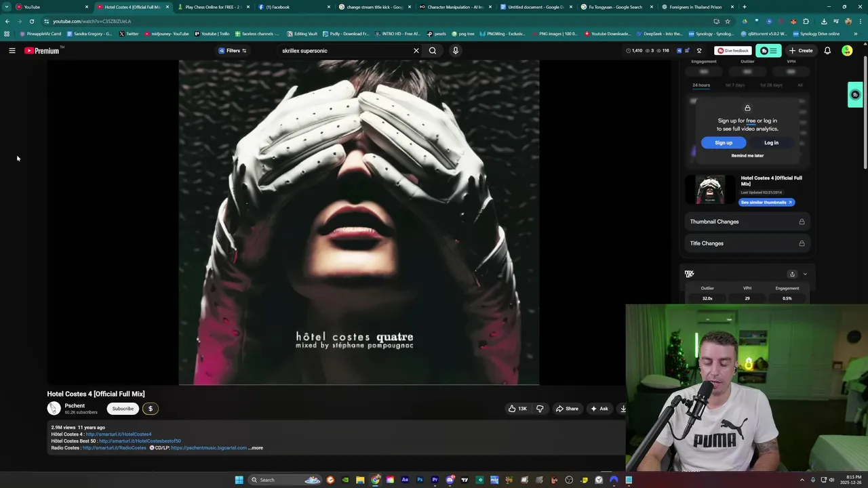
Task: Open After Effects from the taskbar
Action: pos(405,480)
